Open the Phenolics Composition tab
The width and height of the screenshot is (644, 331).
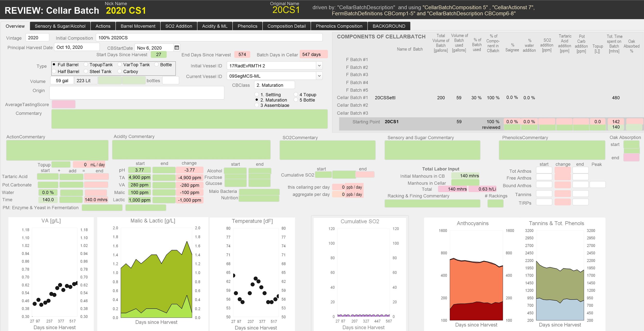point(339,26)
